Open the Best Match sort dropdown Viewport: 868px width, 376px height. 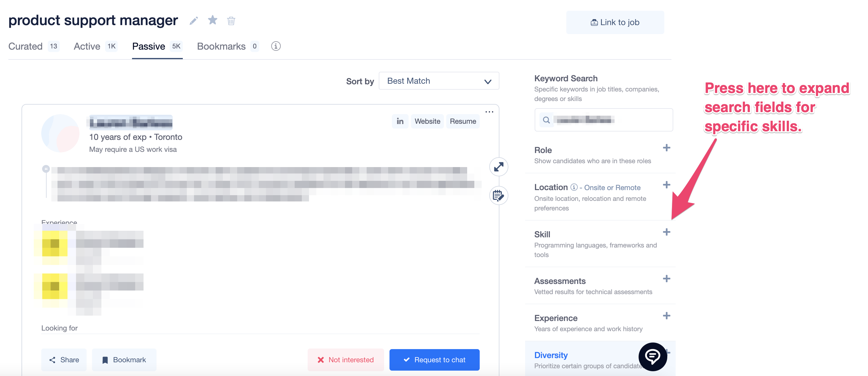[438, 81]
